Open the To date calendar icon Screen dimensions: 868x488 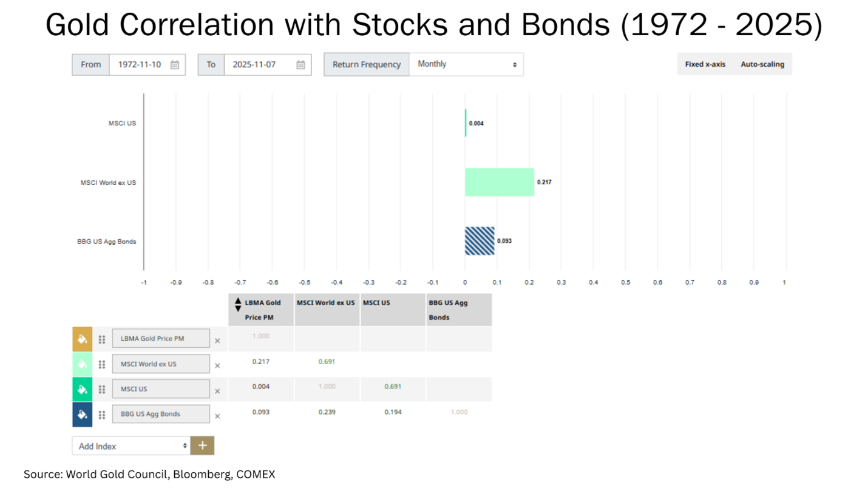click(x=300, y=65)
